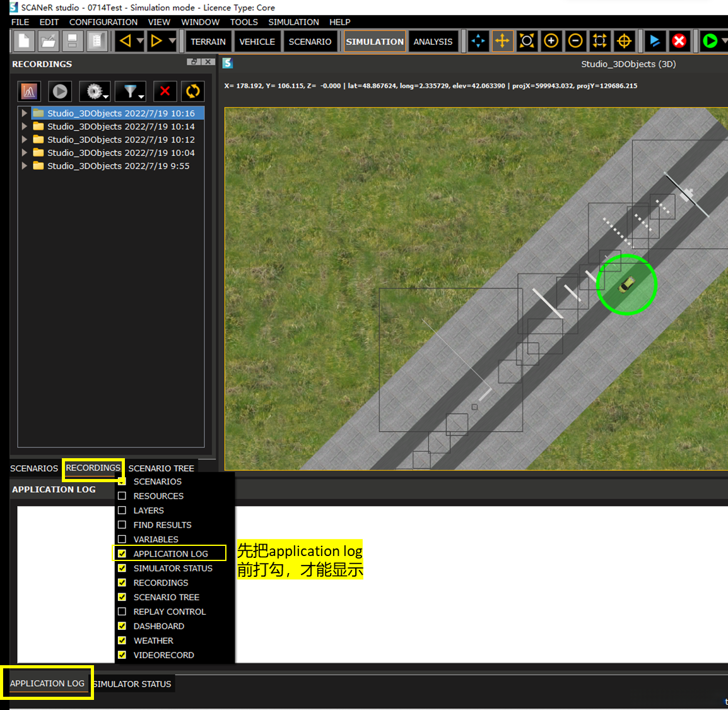The height and width of the screenshot is (710, 728).
Task: Check LAYERS in the panel list
Action: (122, 511)
